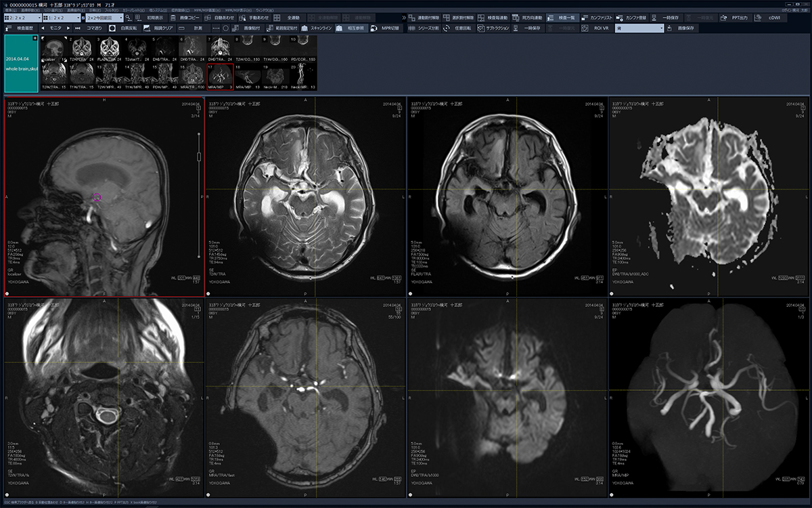Click the vertical slice slider in the localizer view
Image resolution: width=812 pixels, height=508 pixels.
point(199,157)
